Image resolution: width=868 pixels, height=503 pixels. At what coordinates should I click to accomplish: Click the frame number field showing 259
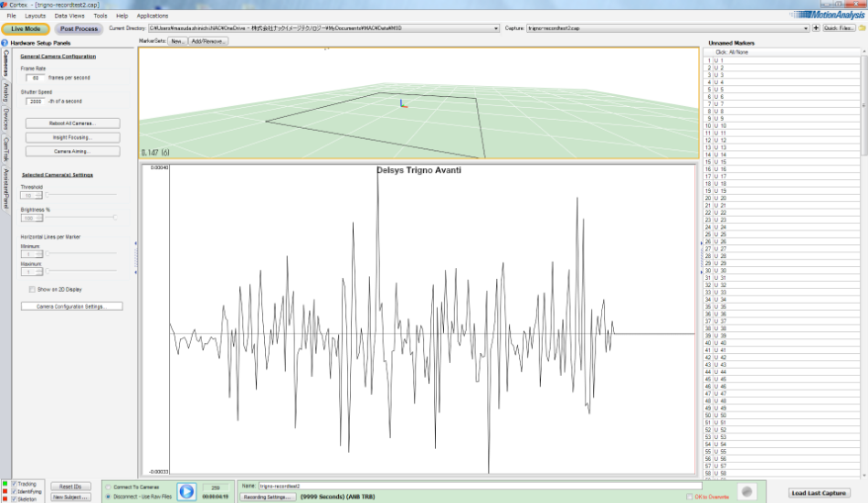pos(216,488)
